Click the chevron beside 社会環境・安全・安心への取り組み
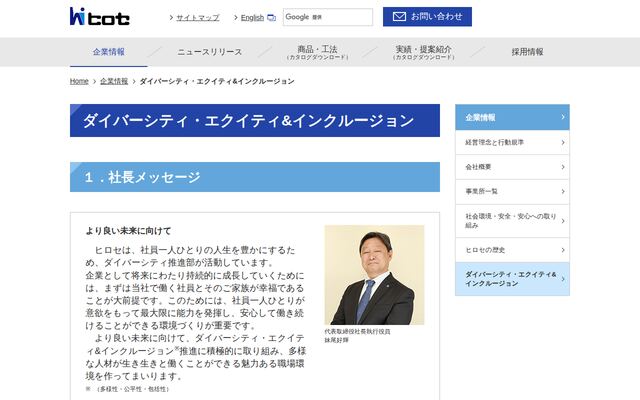The image size is (640, 400). tap(563, 221)
